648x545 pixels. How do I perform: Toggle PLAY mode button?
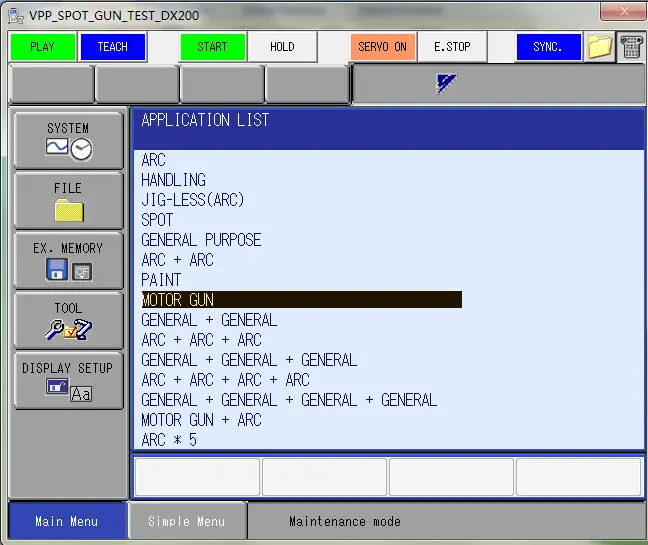(42, 47)
